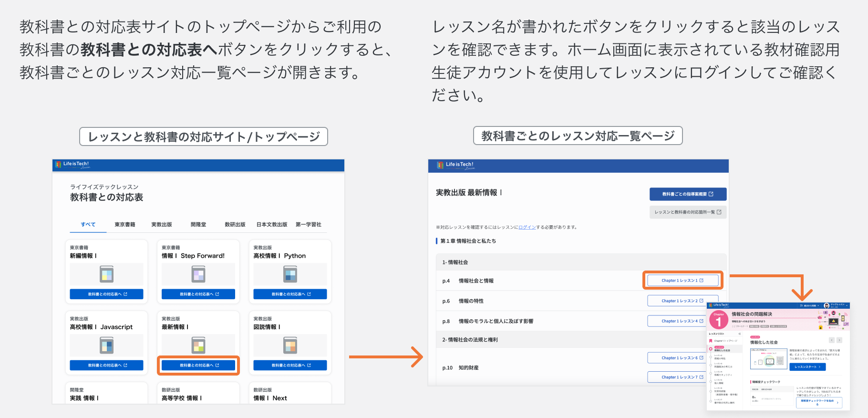Click the 図説情報Ⅰ textbook cover icon
Viewport: 868px width, 418px height.
pyautogui.click(x=290, y=345)
